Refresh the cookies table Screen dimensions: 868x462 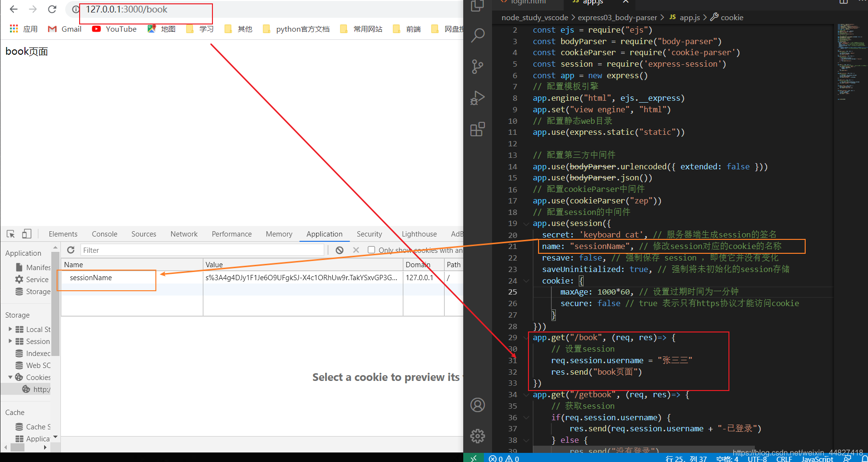[x=71, y=250]
